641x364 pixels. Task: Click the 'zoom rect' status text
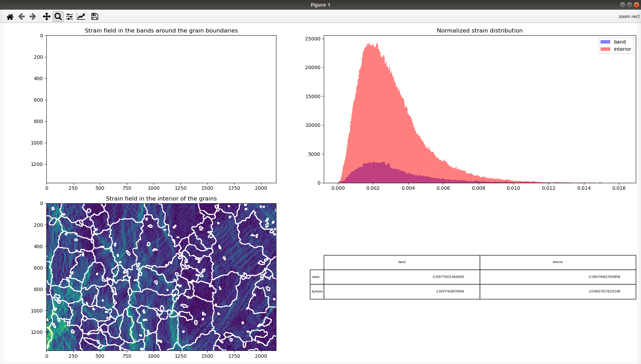[x=629, y=17]
